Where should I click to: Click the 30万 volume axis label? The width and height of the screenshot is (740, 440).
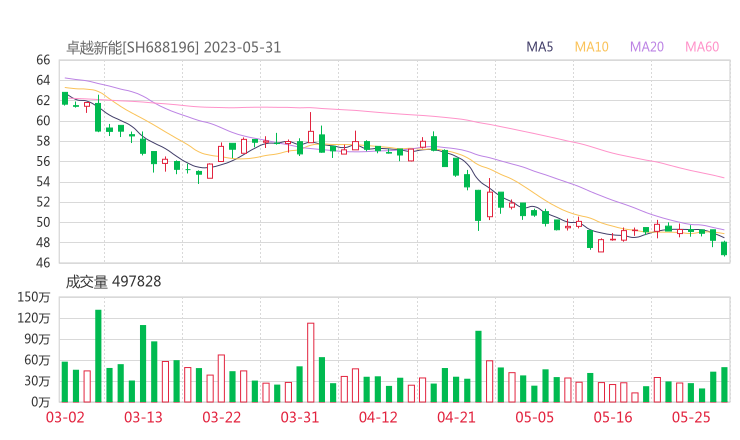pos(37,381)
